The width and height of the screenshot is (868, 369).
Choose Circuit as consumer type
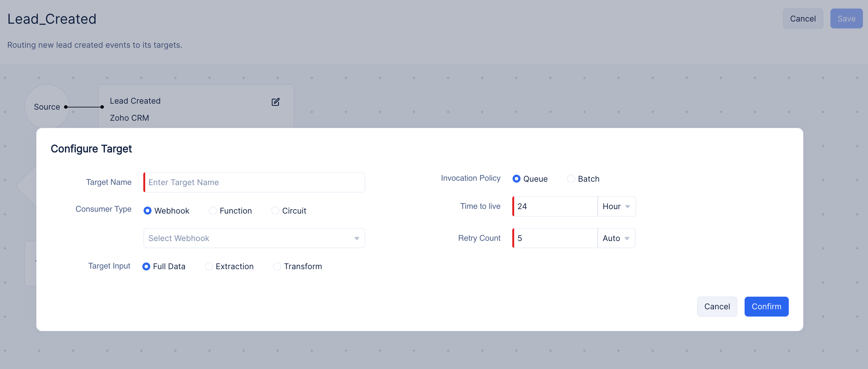[x=275, y=210]
